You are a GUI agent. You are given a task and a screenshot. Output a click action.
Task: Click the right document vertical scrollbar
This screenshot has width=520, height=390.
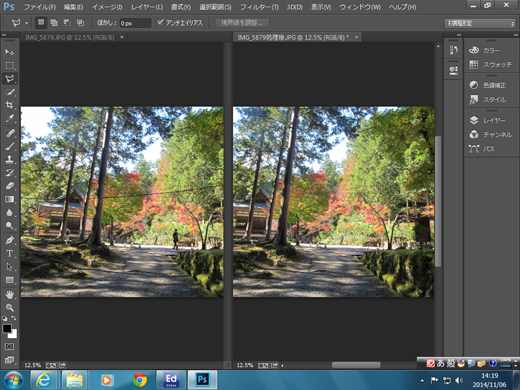point(438,201)
